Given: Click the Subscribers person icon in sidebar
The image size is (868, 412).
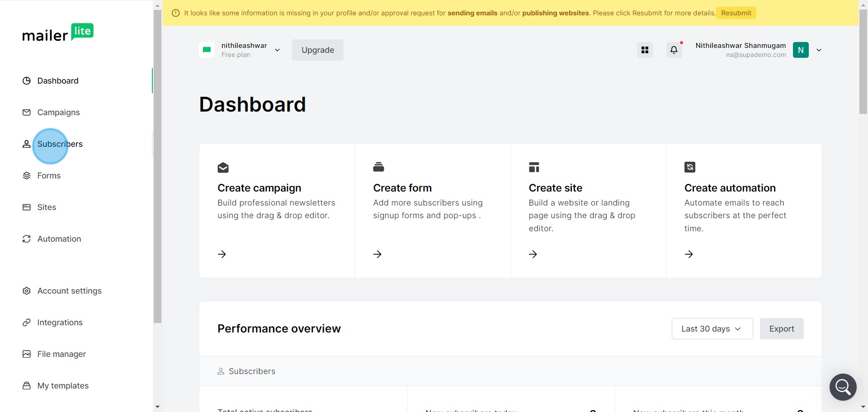Looking at the screenshot, I should point(27,144).
